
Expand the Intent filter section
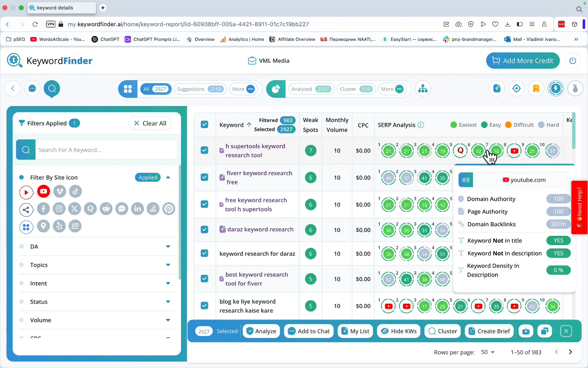click(97, 283)
